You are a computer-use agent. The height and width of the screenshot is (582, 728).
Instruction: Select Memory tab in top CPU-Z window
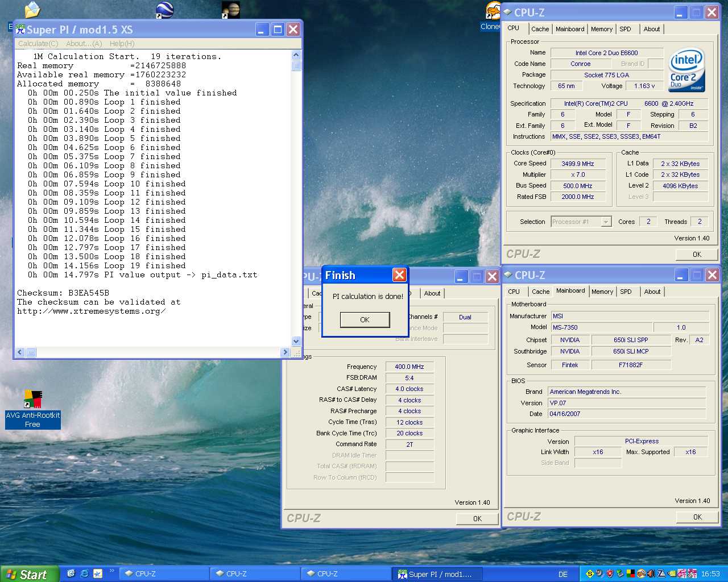pyautogui.click(x=602, y=29)
